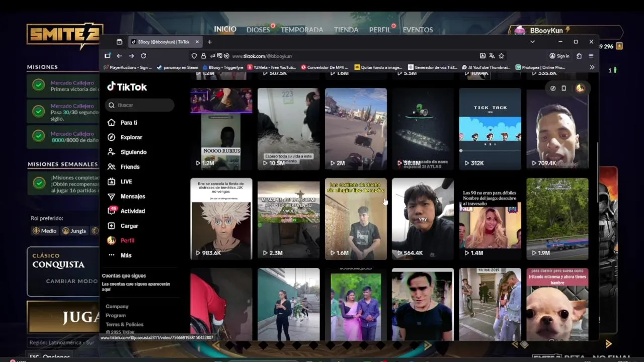Viewport: 644px width, 362px height.
Task: Click the Smite JUGAR button
Action: (x=63, y=317)
